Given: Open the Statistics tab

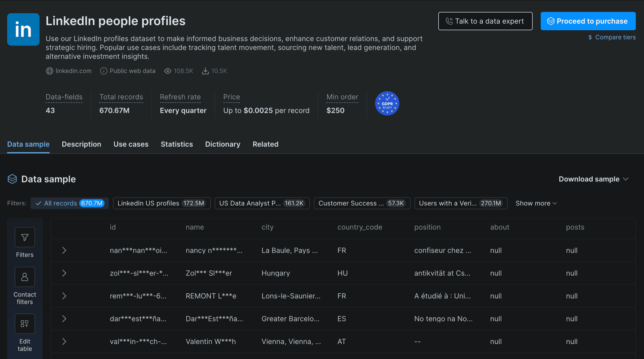Looking at the screenshot, I should tap(177, 144).
